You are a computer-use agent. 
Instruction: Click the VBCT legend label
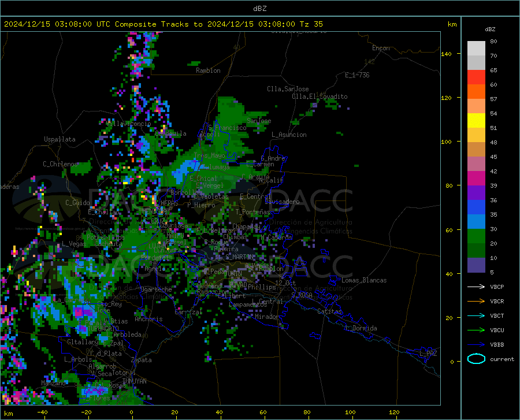pyautogui.click(x=497, y=315)
